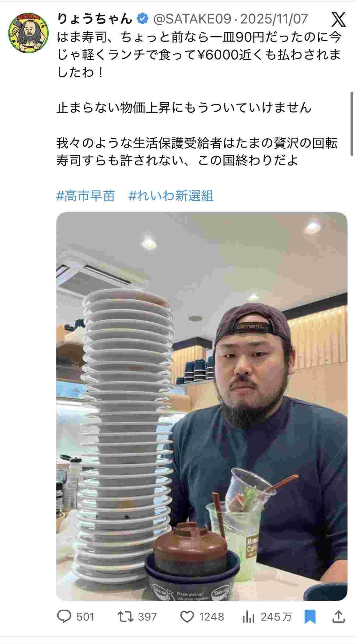
Task: Open the #高市早苗 hashtag
Action: tap(86, 196)
